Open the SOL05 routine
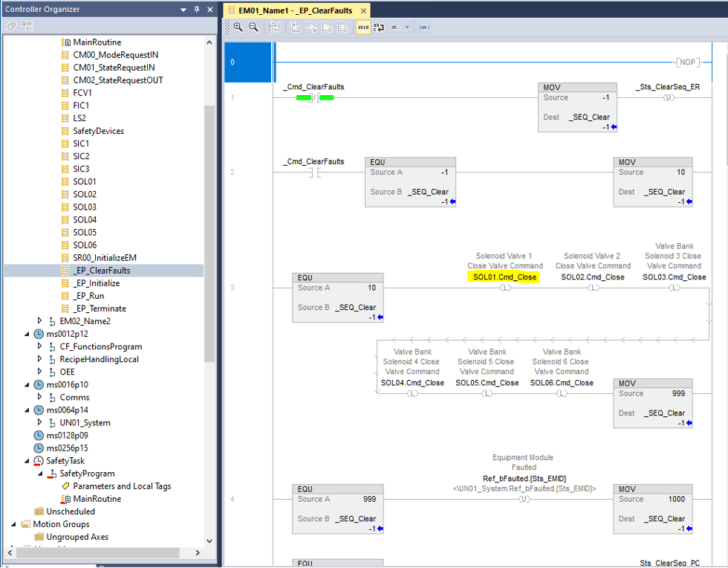The width and height of the screenshot is (728, 568). click(x=85, y=233)
